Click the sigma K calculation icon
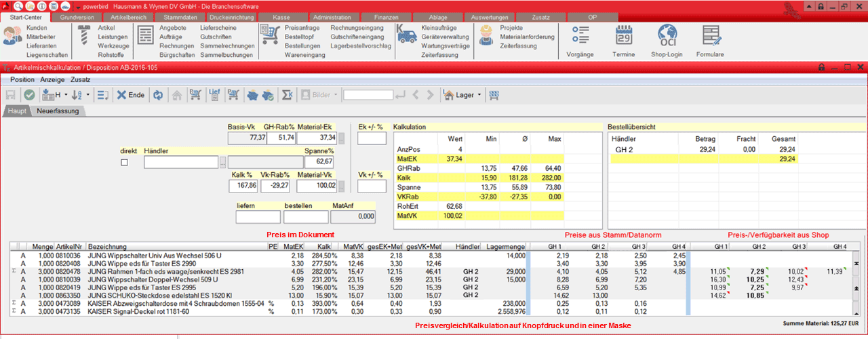This screenshot has width=868, height=339. (287, 95)
